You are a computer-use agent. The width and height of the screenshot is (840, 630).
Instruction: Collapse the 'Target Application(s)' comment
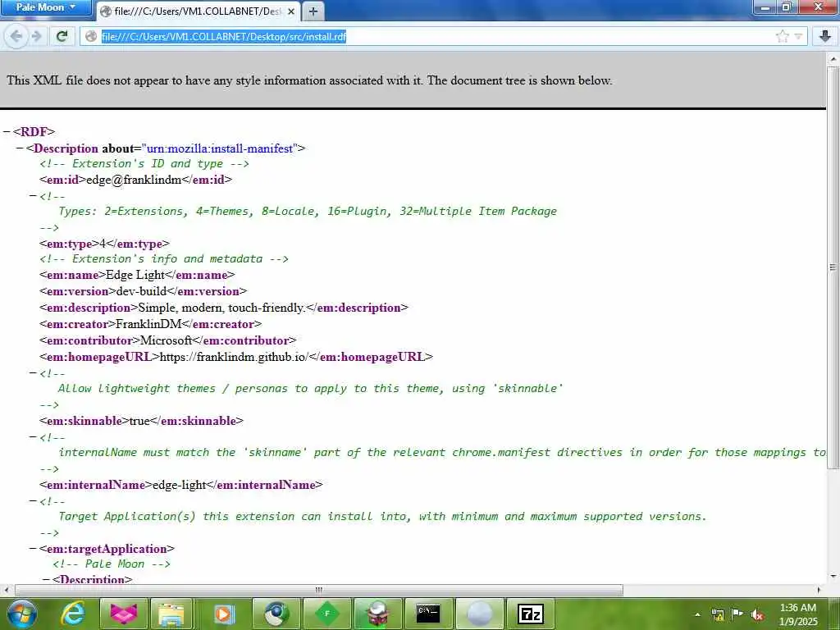pyautogui.click(x=33, y=501)
